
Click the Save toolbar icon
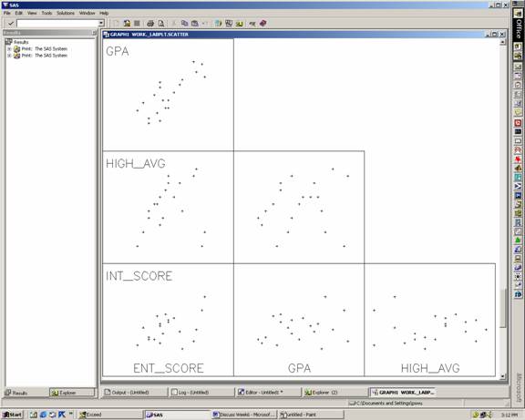click(137, 23)
